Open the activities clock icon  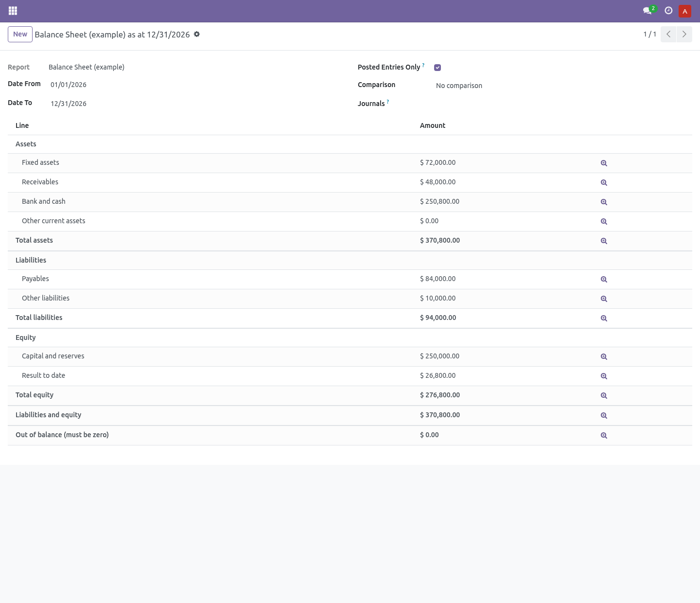[668, 11]
